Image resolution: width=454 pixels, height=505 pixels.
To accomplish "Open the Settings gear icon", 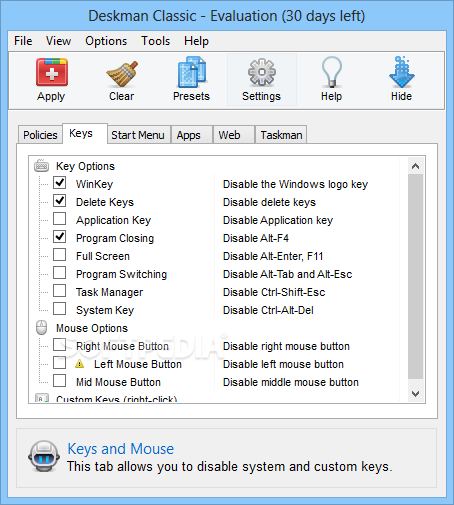I will [262, 72].
